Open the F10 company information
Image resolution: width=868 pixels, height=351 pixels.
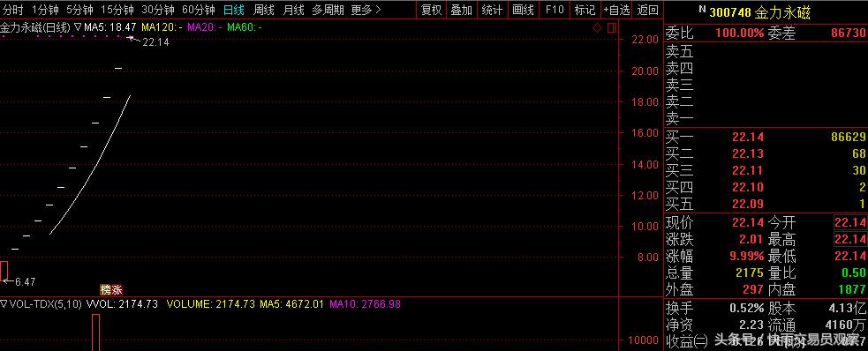555,10
